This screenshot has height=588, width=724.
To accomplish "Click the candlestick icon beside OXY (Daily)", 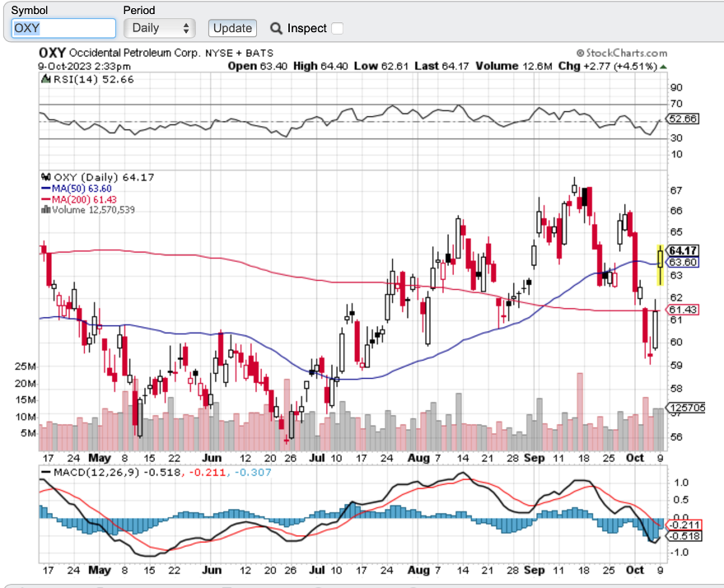I will pos(45,177).
